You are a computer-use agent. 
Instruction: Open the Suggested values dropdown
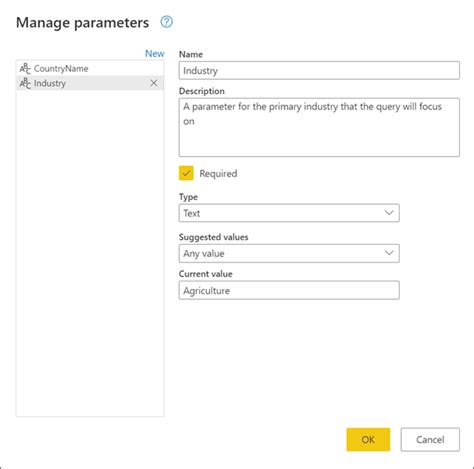(289, 253)
